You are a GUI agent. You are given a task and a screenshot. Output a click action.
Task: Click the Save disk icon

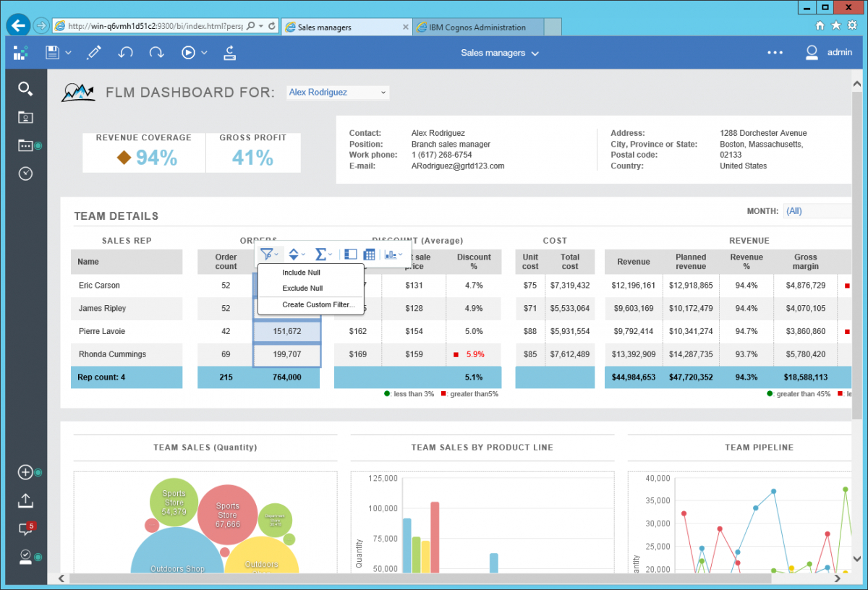tap(52, 52)
